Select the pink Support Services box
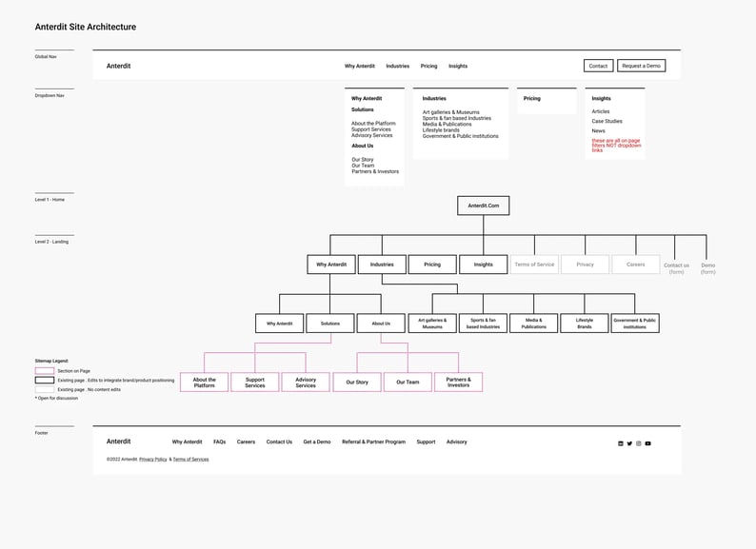The image size is (756, 549). click(x=255, y=382)
